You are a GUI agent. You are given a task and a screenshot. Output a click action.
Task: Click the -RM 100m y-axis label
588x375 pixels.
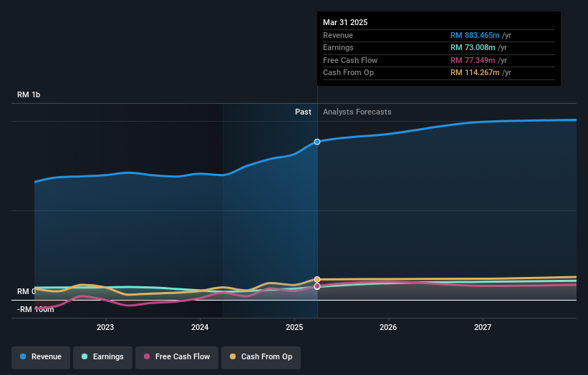[36, 309]
